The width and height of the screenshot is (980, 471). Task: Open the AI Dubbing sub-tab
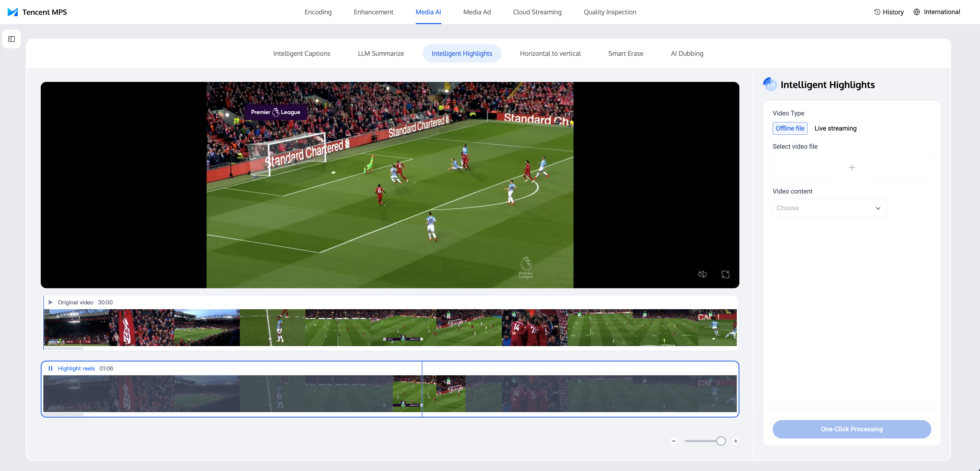click(687, 53)
